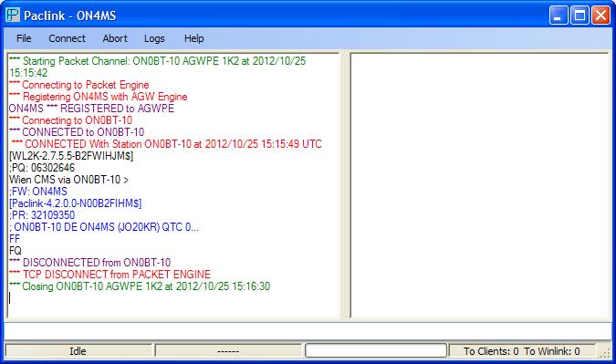Click the splitter between the two panes
This screenshot has width=616, height=364.
click(x=345, y=185)
